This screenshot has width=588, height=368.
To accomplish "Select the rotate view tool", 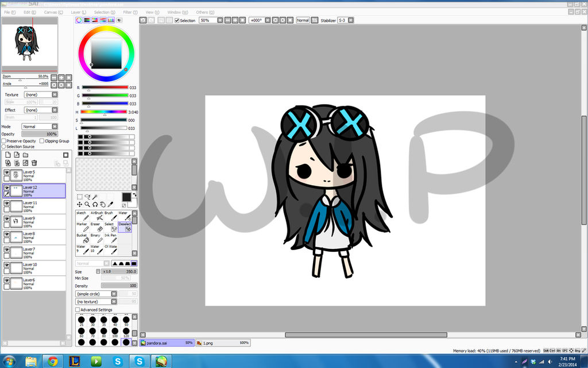I will coord(95,204).
